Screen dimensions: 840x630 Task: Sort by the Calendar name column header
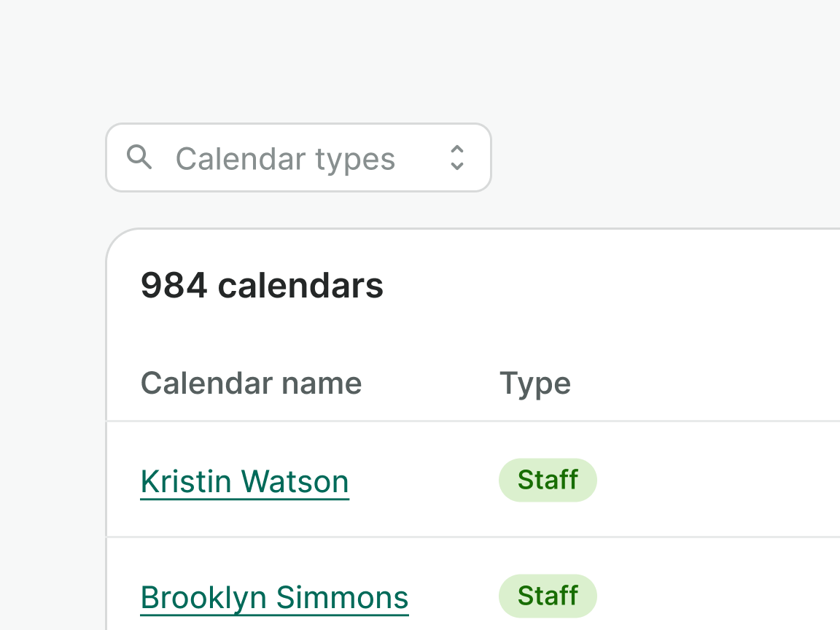251,384
